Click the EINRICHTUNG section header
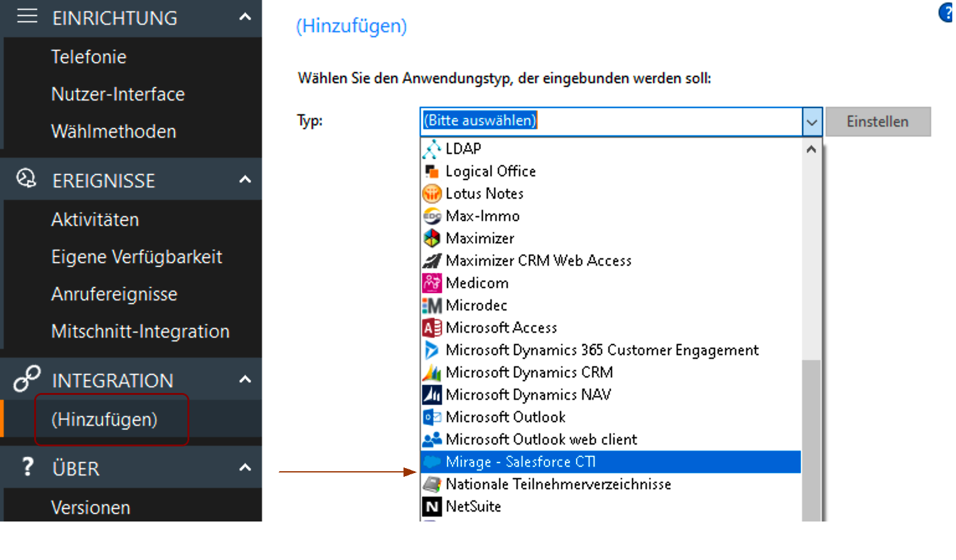 pos(131,17)
